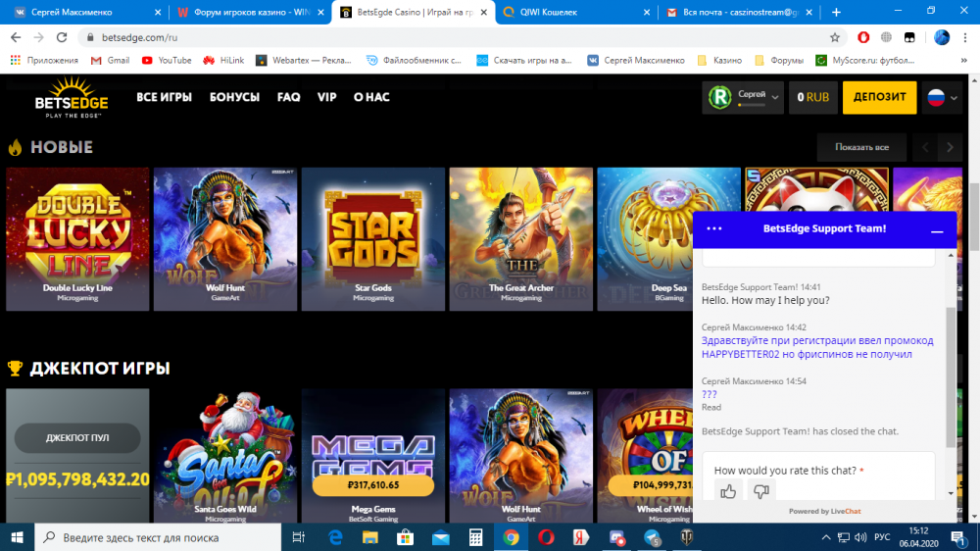Click Показать все button

[861, 148]
